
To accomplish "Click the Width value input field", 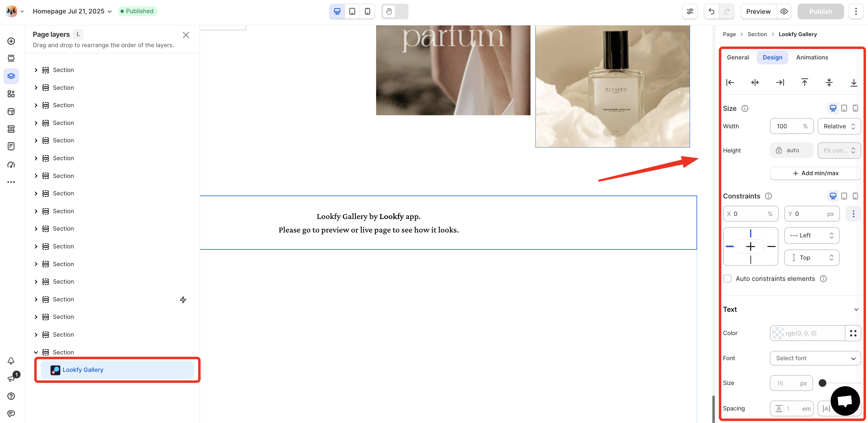I will [791, 127].
